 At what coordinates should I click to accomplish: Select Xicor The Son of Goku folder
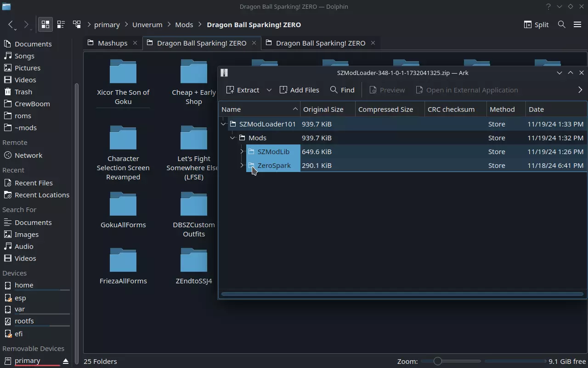pos(123,82)
